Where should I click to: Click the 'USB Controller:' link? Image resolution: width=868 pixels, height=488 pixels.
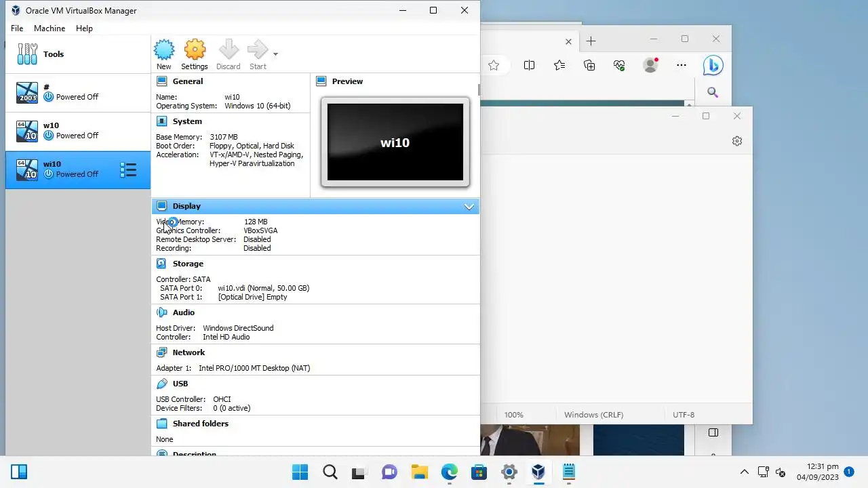pyautogui.click(x=180, y=399)
